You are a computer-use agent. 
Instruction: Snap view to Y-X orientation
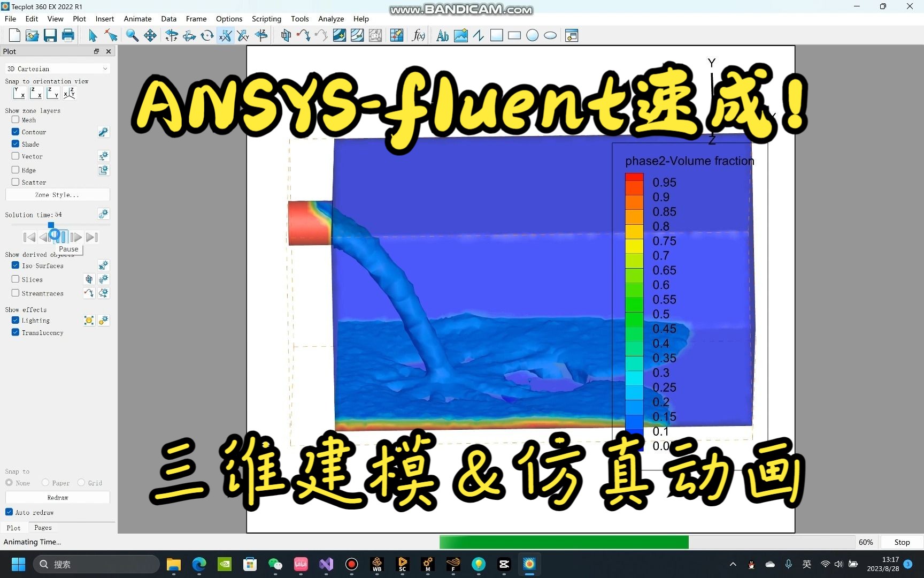pos(19,93)
